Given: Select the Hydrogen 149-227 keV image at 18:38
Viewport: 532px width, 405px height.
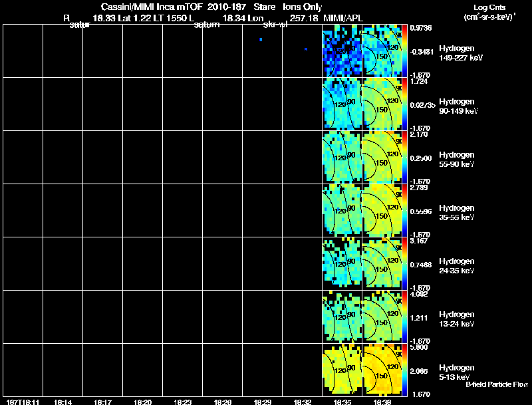Looking at the screenshot, I should click(x=382, y=51).
